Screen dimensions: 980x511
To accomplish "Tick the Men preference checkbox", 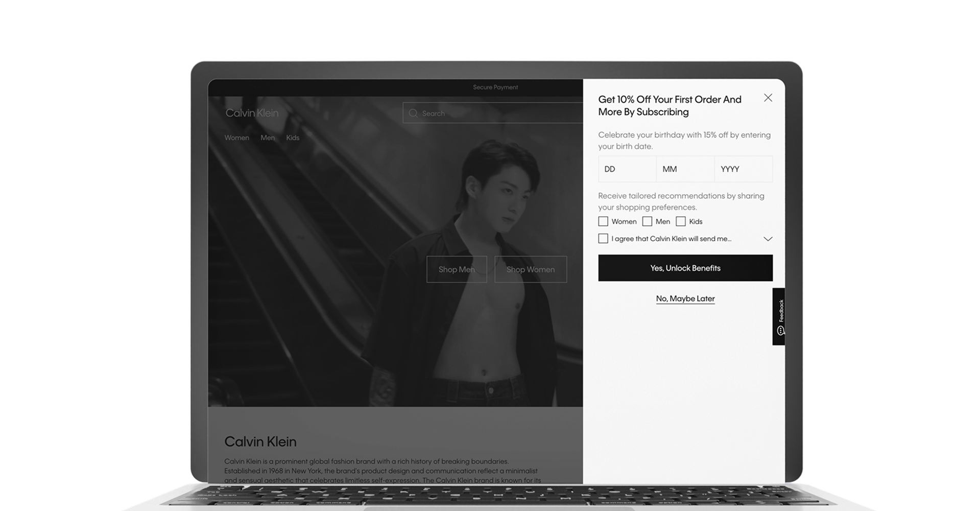I will point(647,221).
